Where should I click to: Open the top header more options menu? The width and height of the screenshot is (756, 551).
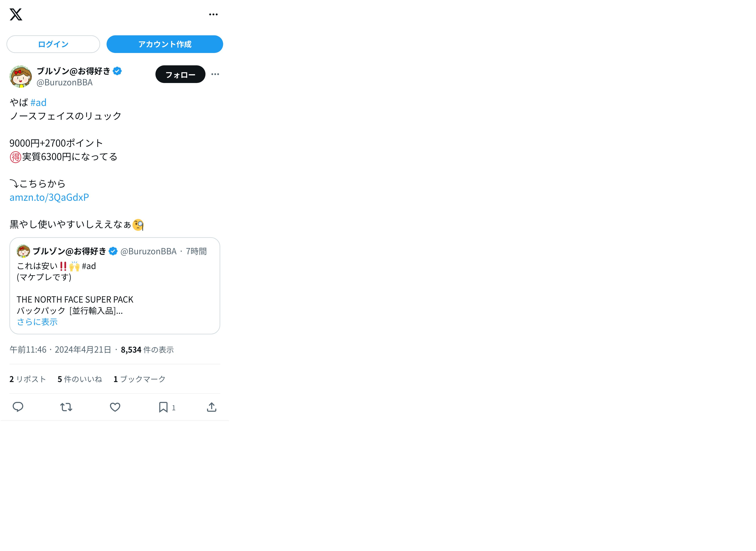click(x=213, y=14)
